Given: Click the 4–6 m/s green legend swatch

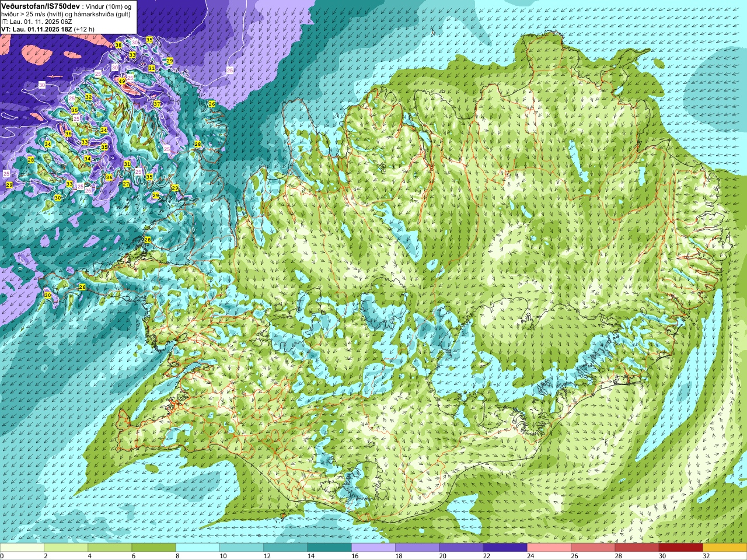Looking at the screenshot, I should (x=110, y=548).
